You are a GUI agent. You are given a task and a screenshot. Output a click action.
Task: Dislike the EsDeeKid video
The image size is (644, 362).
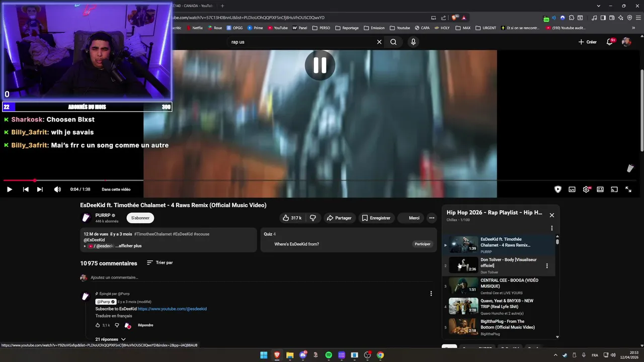pyautogui.click(x=313, y=218)
